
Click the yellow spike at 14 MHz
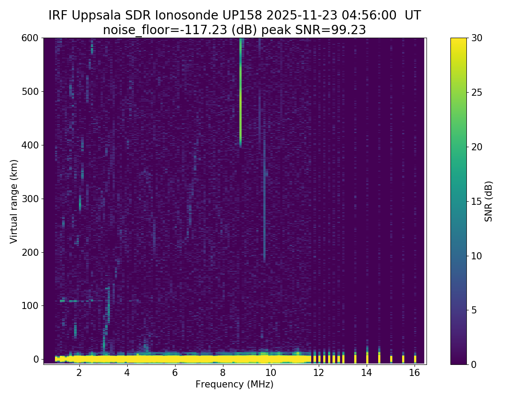(367, 357)
